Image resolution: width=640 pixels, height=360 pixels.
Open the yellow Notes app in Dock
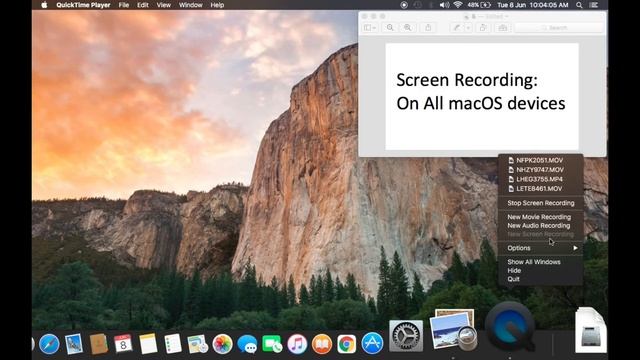point(148,344)
